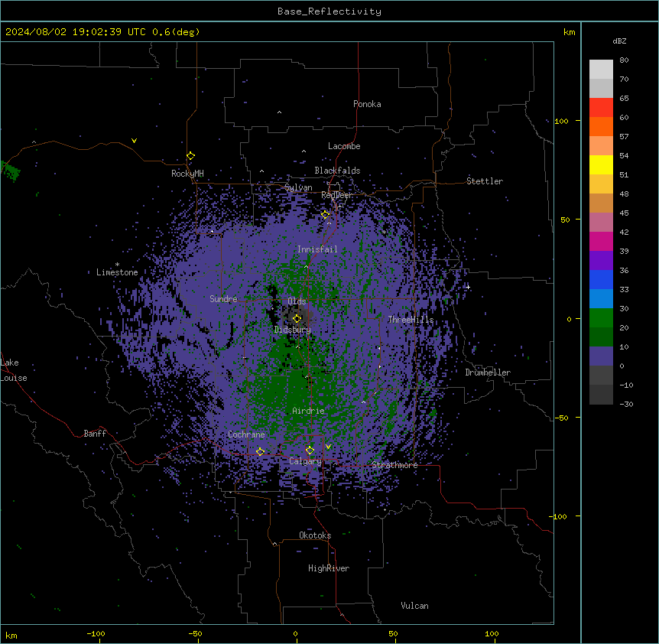
Task: Click the Ponoka city label
Action: [367, 104]
